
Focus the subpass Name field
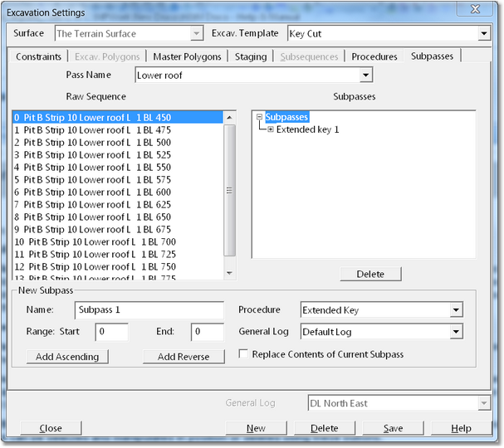point(149,310)
